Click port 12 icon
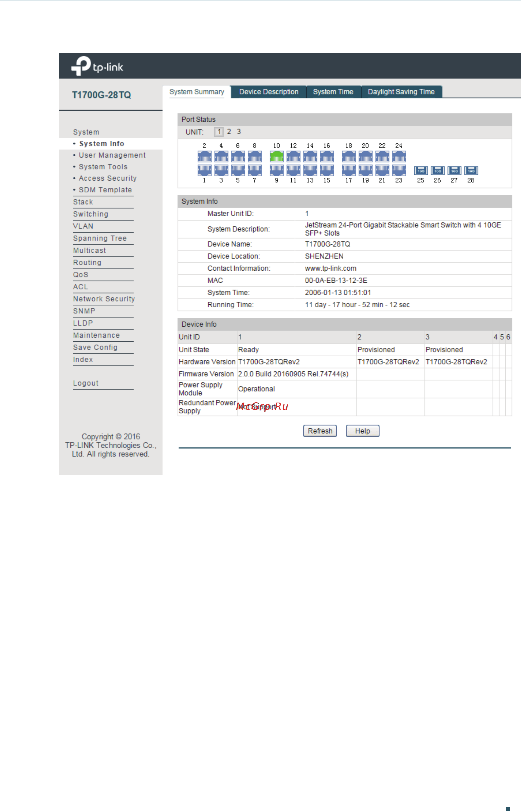Image resolution: width=521 pixels, height=812 pixels. pos(293,156)
